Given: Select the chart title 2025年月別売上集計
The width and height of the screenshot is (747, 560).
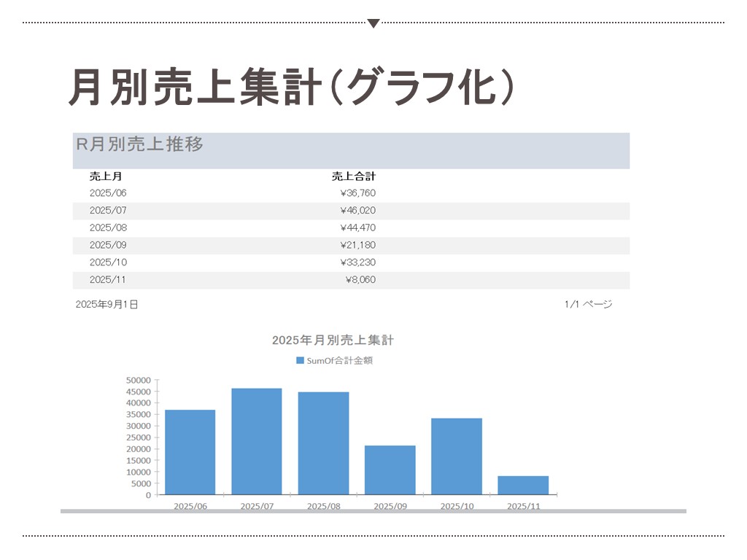Looking at the screenshot, I should (x=333, y=340).
